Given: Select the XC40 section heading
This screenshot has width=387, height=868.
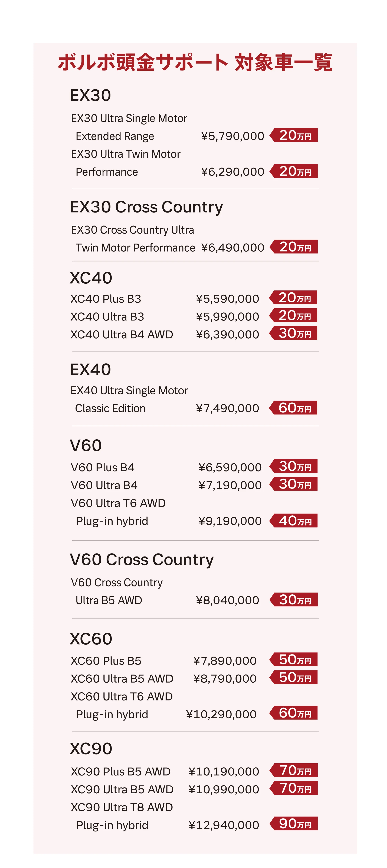Looking at the screenshot, I should pyautogui.click(x=91, y=278).
